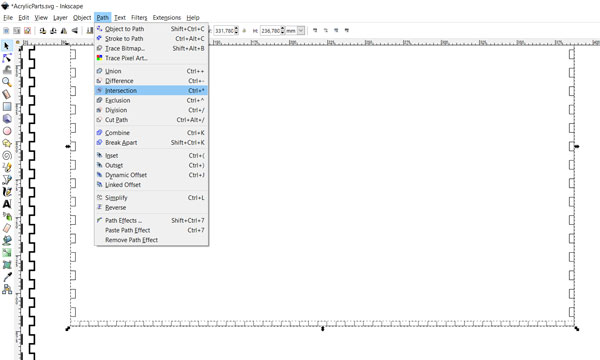Screen dimensions: 600x360
Task: Open the Layer menu
Action: (x=60, y=18)
